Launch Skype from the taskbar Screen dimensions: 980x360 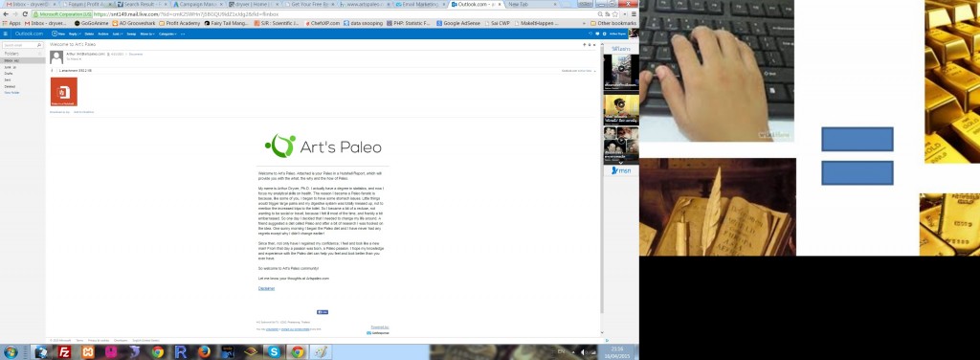pos(274,352)
